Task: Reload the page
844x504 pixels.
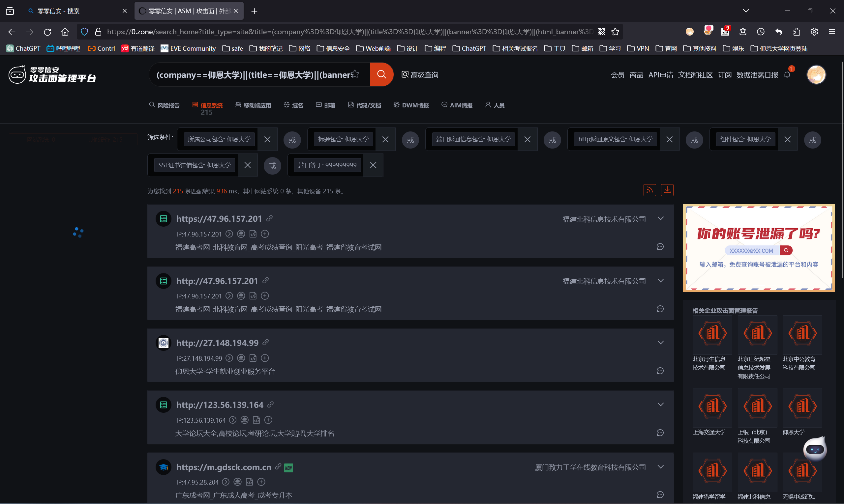Action: tap(47, 32)
